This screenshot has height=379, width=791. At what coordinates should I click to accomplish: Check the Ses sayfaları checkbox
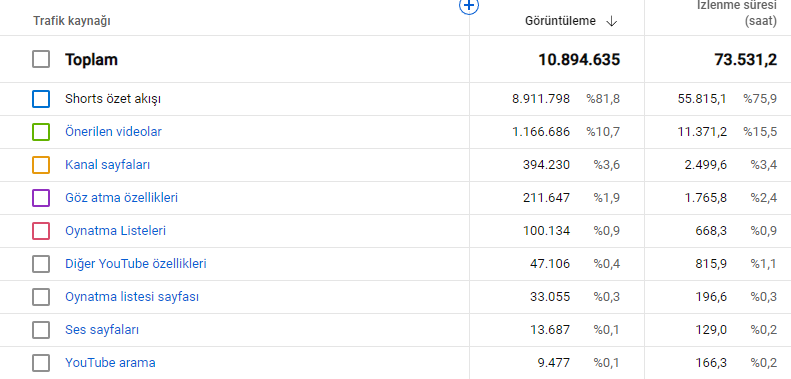(41, 330)
